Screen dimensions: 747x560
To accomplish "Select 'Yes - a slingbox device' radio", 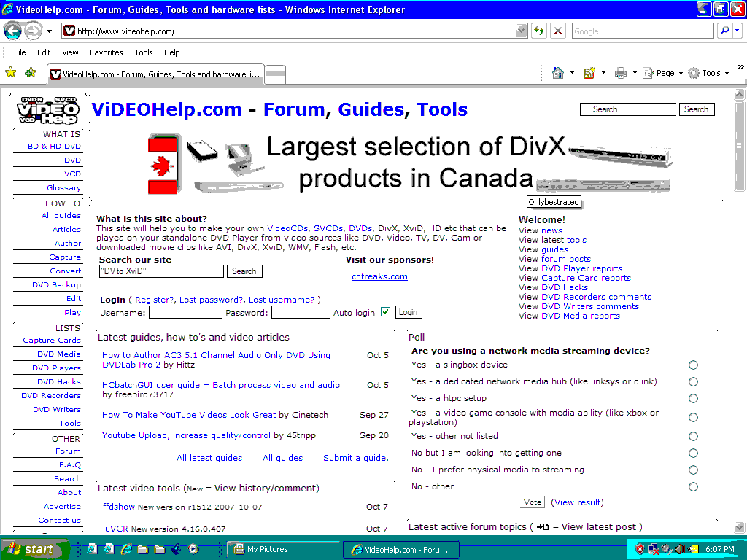I will point(693,365).
